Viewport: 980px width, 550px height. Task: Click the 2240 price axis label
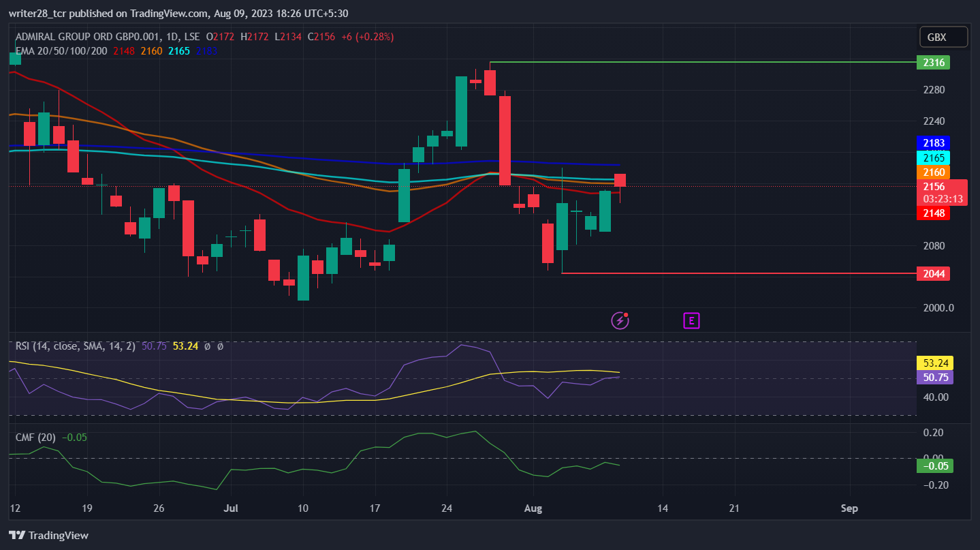coord(934,121)
